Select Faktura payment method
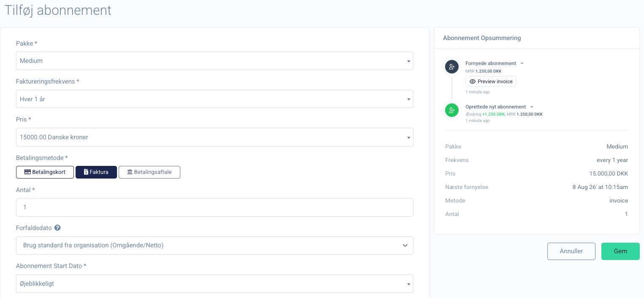 tap(96, 172)
